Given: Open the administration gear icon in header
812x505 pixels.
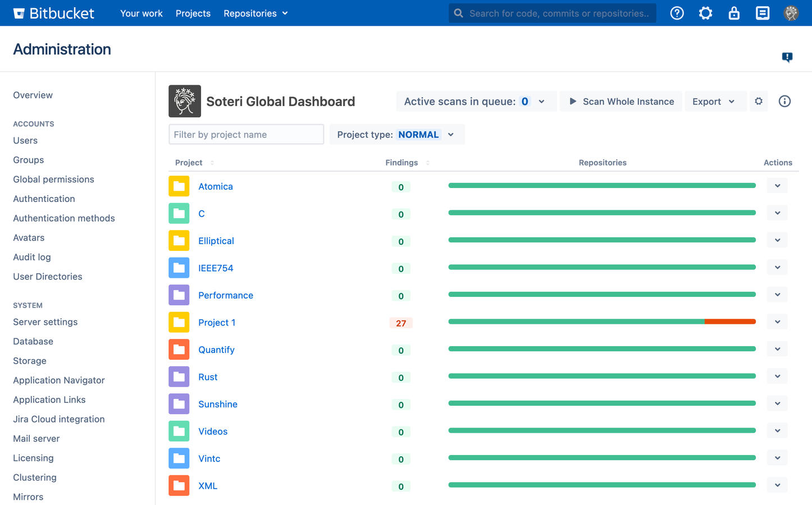Looking at the screenshot, I should click(705, 13).
